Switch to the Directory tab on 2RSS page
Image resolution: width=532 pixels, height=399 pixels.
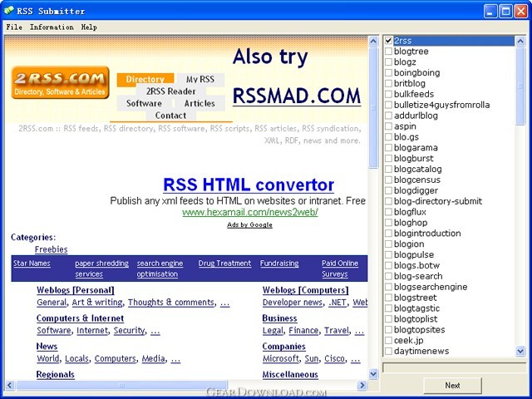pyautogui.click(x=145, y=78)
